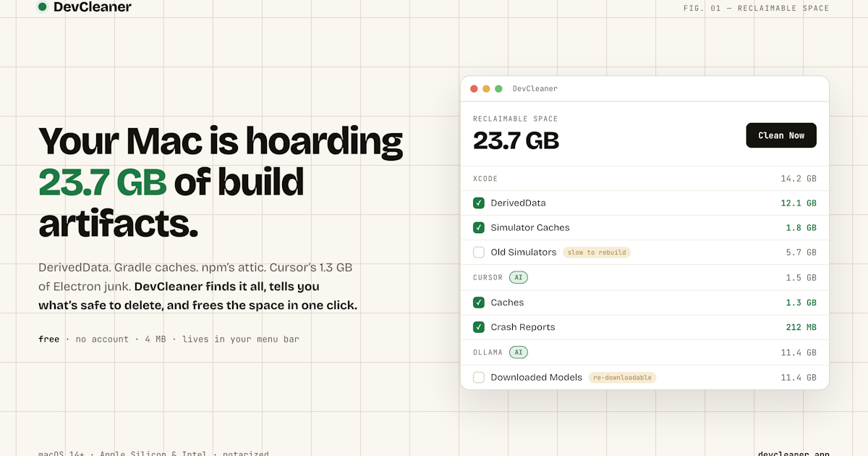Open the devcleaner.app link
Image resolution: width=868 pixels, height=456 pixels.
793,454
